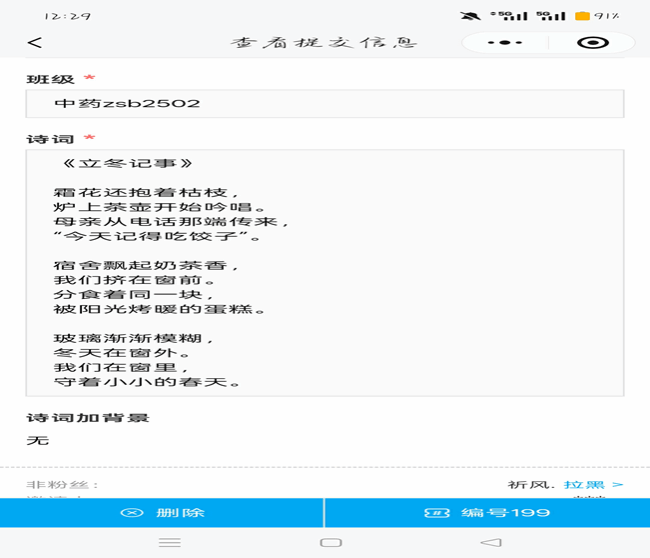The image size is (650, 558).
Task: Click the 拉黑 link to block the user
Action: point(584,485)
